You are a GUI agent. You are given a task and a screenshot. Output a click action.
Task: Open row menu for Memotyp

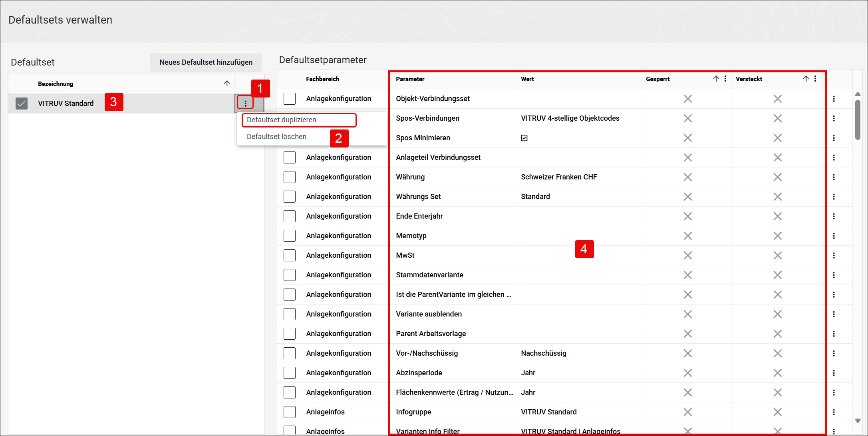834,236
